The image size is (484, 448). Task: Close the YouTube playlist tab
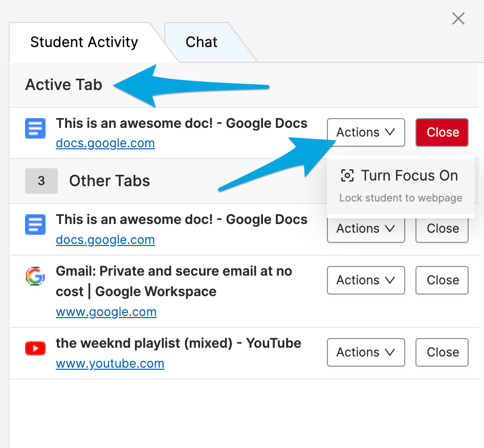[442, 352]
